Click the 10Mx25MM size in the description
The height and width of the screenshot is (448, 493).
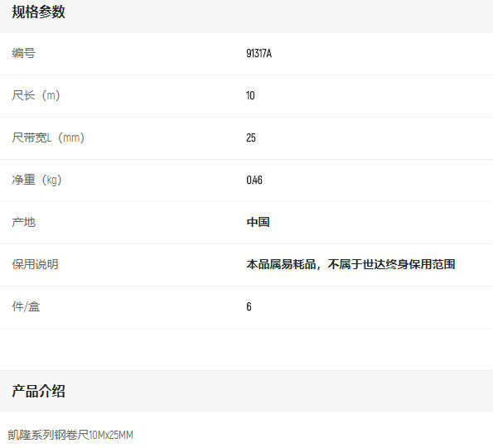pyautogui.click(x=111, y=436)
